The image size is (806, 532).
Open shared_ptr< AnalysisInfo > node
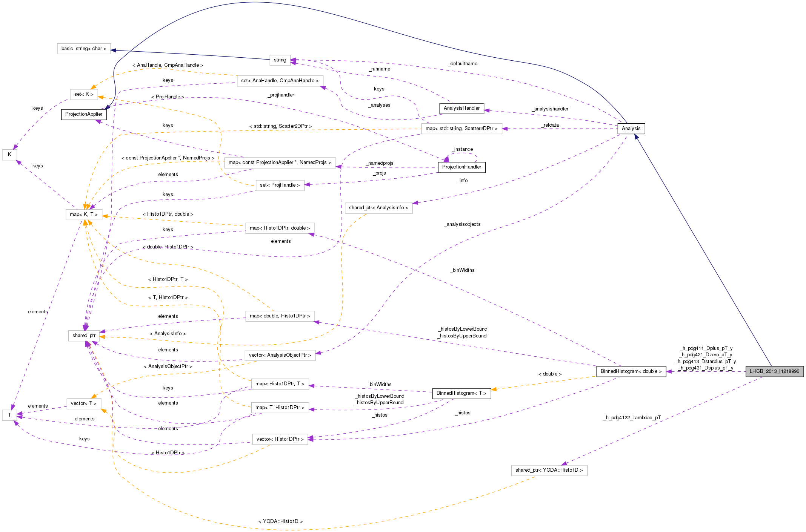pyautogui.click(x=378, y=208)
